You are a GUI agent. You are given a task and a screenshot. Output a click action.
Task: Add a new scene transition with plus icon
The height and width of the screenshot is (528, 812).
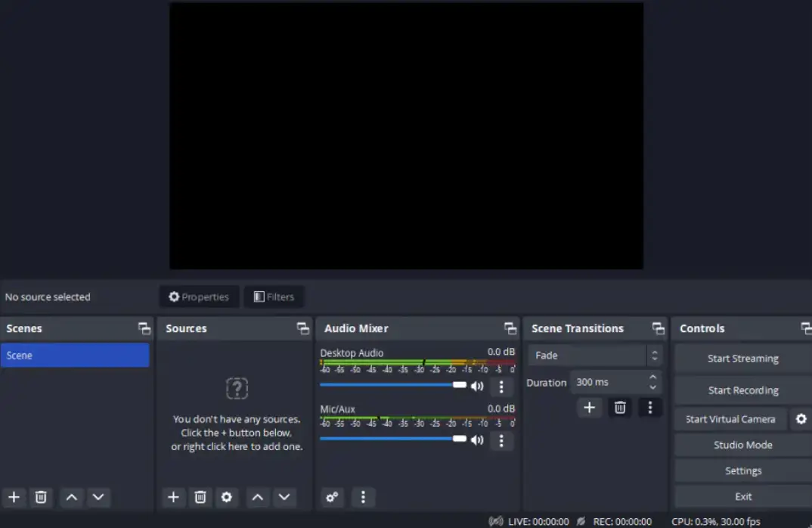(x=589, y=407)
